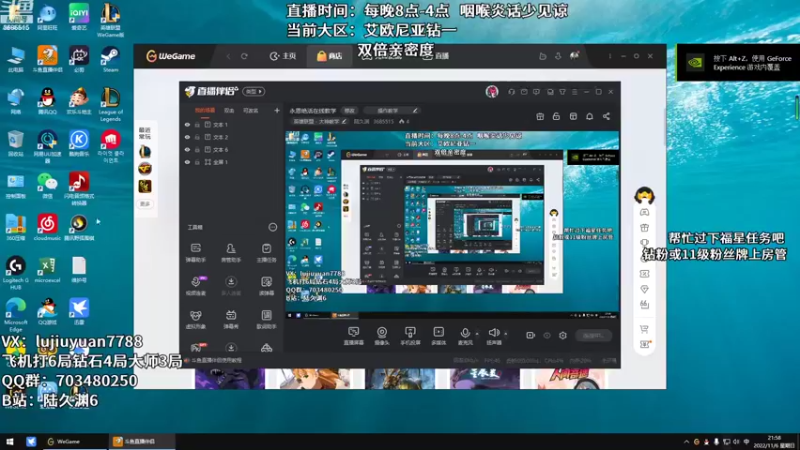Open the voice tool with microphone badge

(x=196, y=286)
